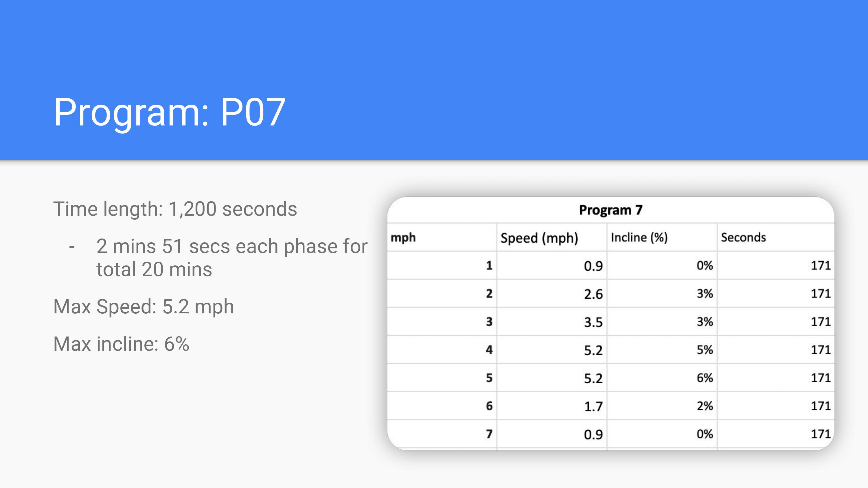Click the slide title 'Program: P07'
Screen dimensions: 868x488
170,112
